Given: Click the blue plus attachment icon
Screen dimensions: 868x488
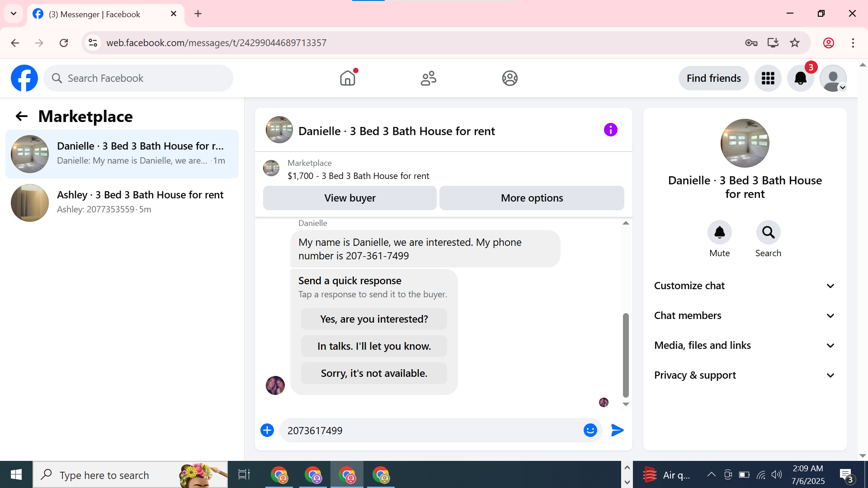Looking at the screenshot, I should [x=267, y=430].
